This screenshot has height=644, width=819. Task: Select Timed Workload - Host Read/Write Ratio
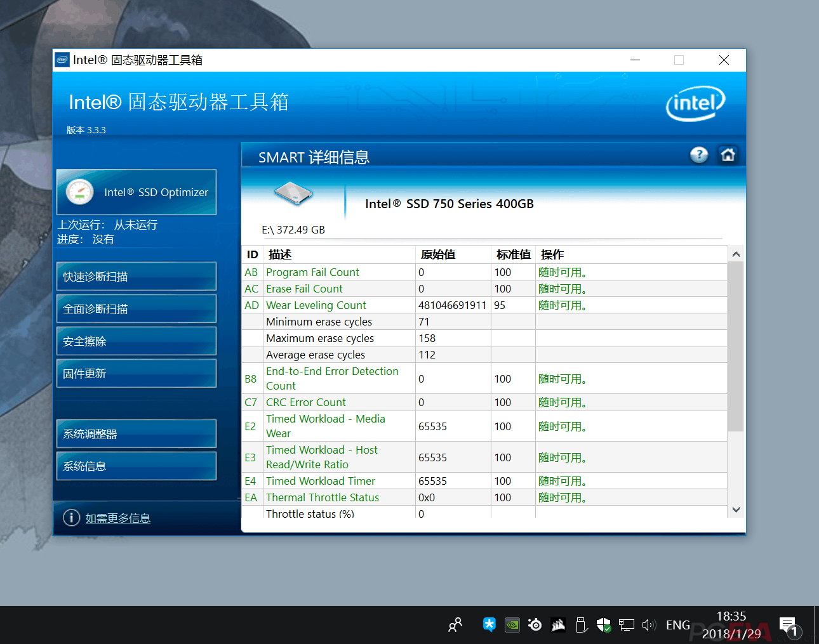click(484, 457)
